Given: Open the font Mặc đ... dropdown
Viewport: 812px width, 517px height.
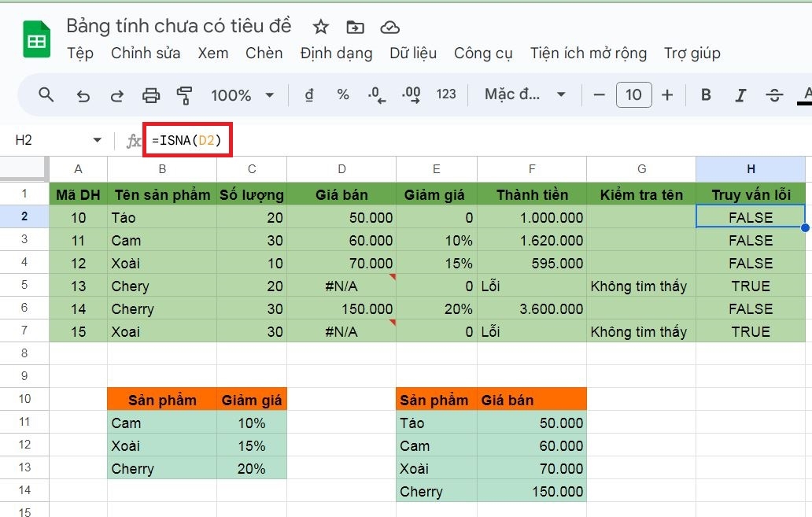Looking at the screenshot, I should [525, 94].
